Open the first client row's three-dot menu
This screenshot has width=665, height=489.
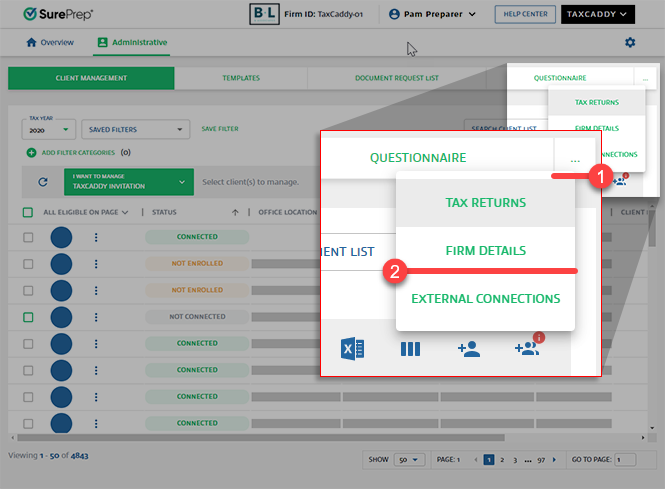point(96,237)
